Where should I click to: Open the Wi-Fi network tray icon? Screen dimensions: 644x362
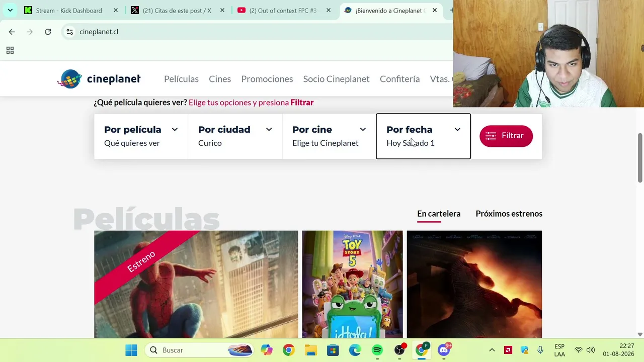tap(579, 350)
